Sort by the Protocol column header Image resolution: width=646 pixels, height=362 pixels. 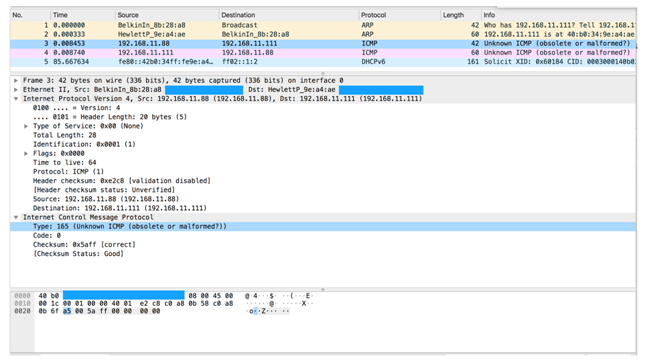(x=400, y=15)
